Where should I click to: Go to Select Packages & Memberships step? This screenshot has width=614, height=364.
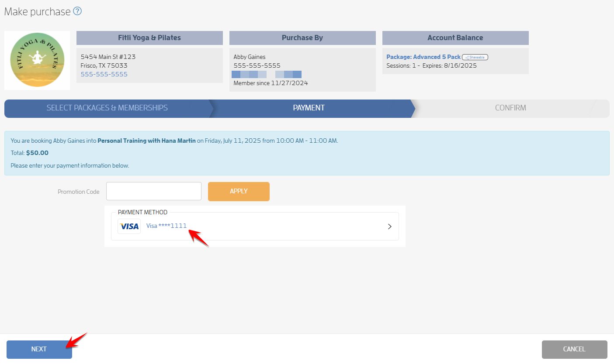tap(107, 108)
